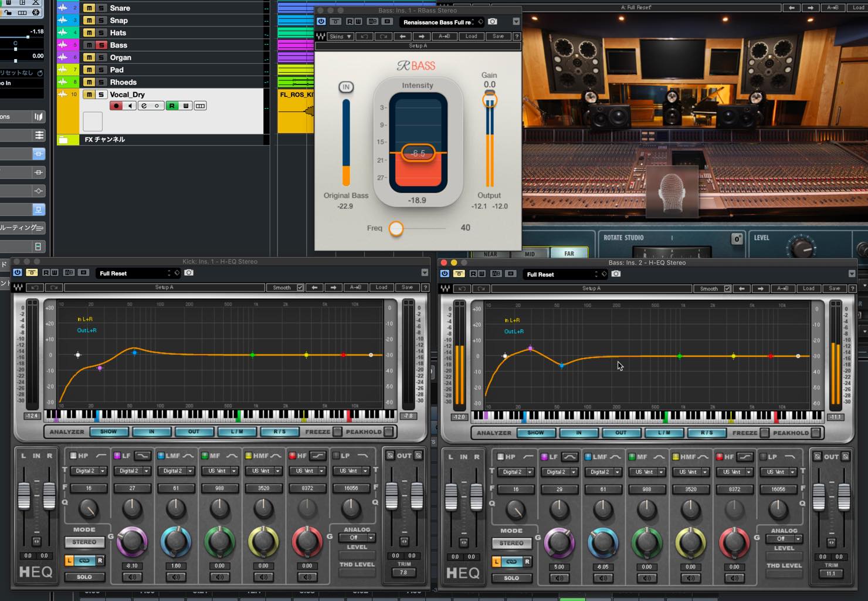The image size is (868, 601).
Task: Take RBass plugin snapshot with camera icon
Action: coord(493,22)
